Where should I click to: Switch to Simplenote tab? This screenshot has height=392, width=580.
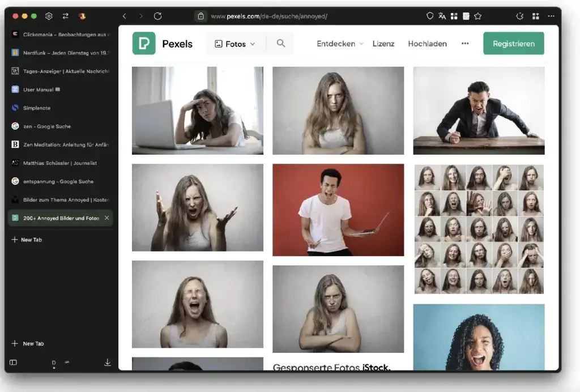tap(61, 108)
